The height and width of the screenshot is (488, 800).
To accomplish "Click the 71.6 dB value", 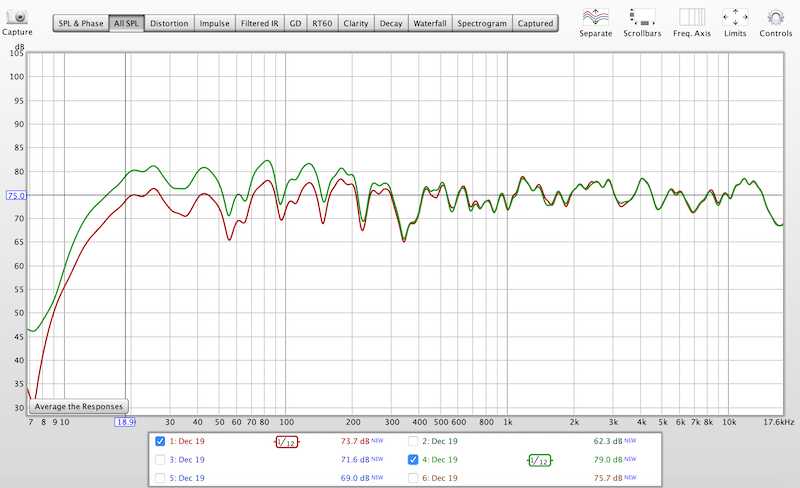I will (x=355, y=459).
